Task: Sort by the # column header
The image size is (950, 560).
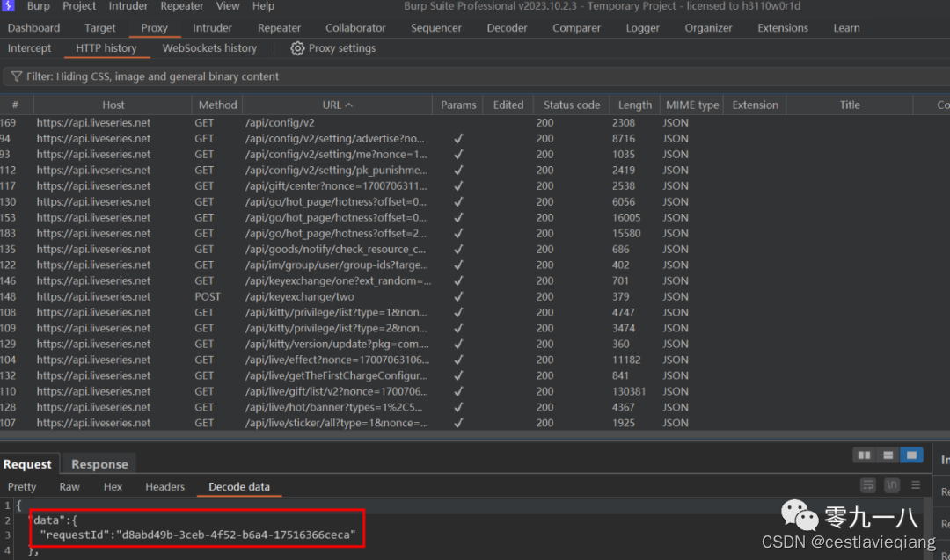Action: (x=16, y=105)
